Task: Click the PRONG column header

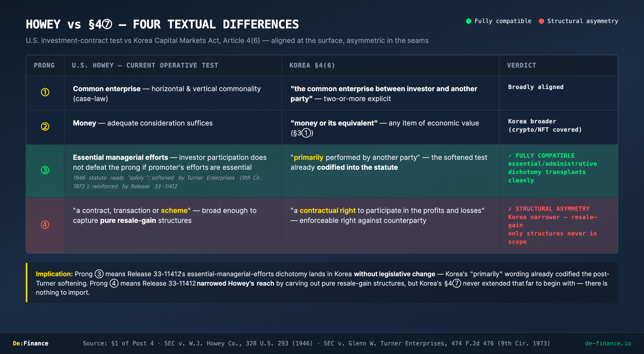Action: tap(44, 65)
